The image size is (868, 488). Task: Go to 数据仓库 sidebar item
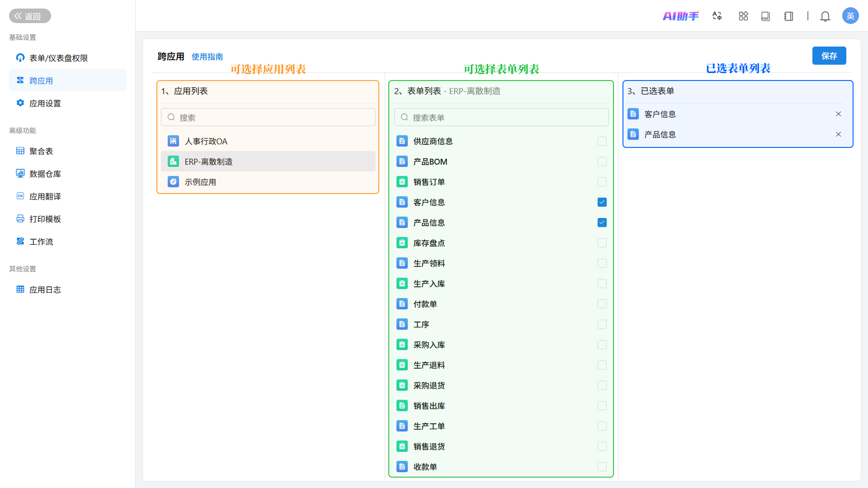45,174
